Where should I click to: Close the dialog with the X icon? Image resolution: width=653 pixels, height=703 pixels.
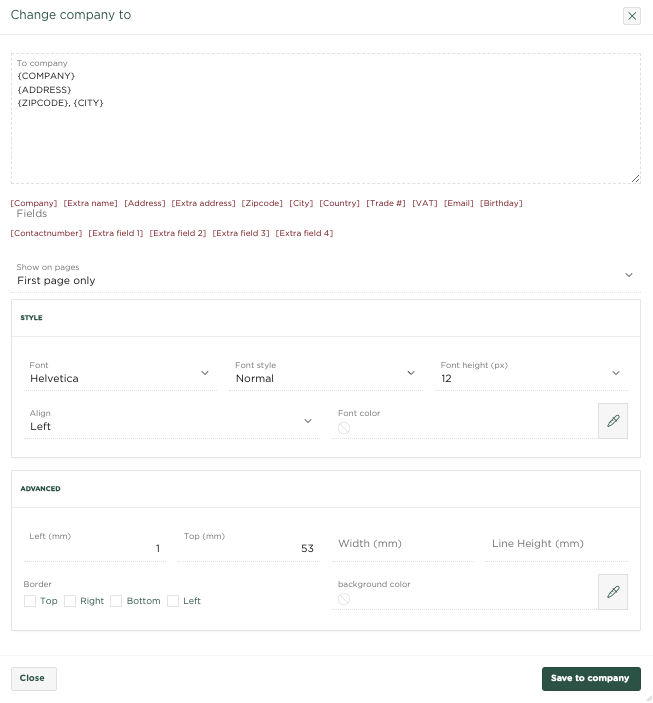(x=631, y=16)
